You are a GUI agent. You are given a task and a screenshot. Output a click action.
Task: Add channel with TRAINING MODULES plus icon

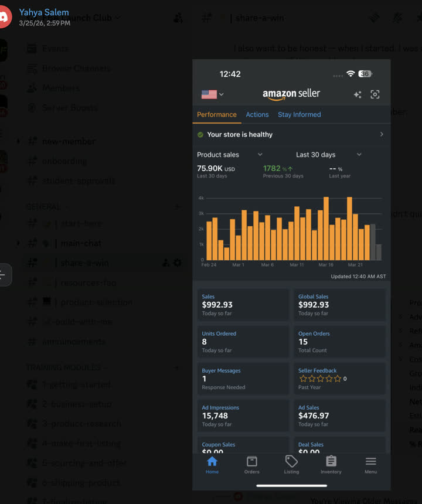[177, 367]
